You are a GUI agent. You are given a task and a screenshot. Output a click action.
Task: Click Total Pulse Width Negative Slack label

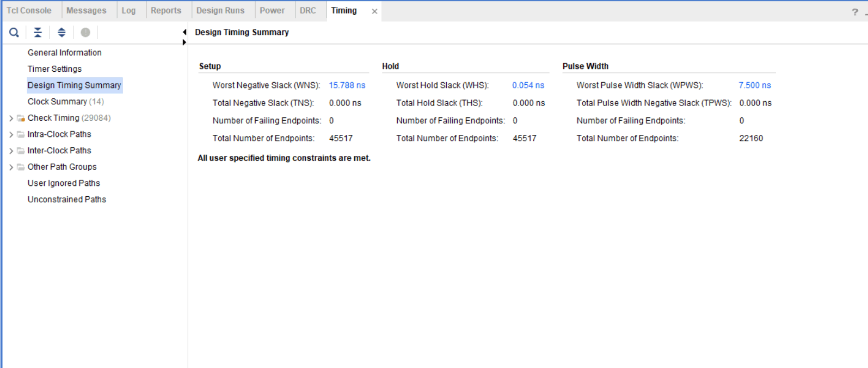654,103
